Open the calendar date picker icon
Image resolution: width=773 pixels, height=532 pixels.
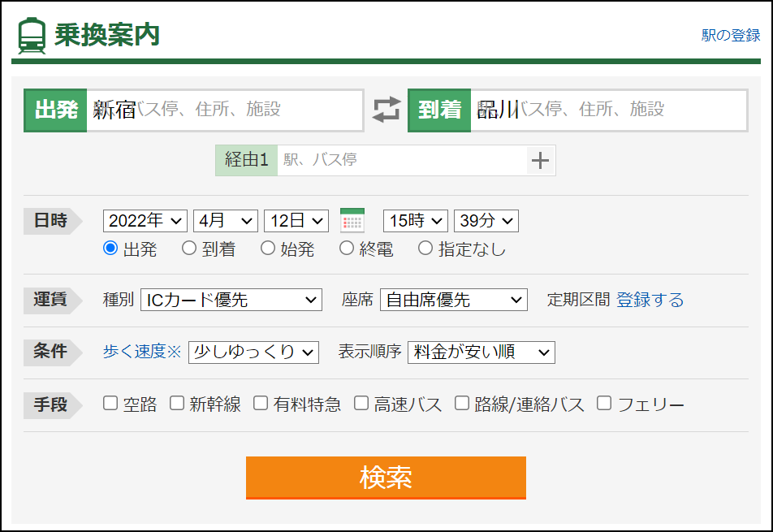click(352, 219)
